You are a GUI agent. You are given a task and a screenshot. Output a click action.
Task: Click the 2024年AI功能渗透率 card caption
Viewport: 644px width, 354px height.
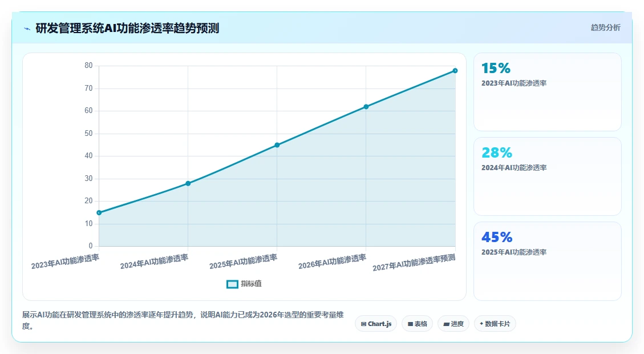[x=514, y=168]
